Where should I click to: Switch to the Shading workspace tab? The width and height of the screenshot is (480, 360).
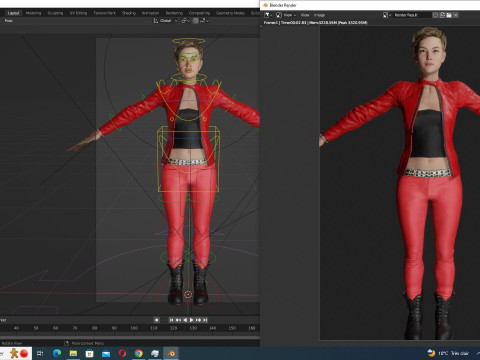click(129, 13)
